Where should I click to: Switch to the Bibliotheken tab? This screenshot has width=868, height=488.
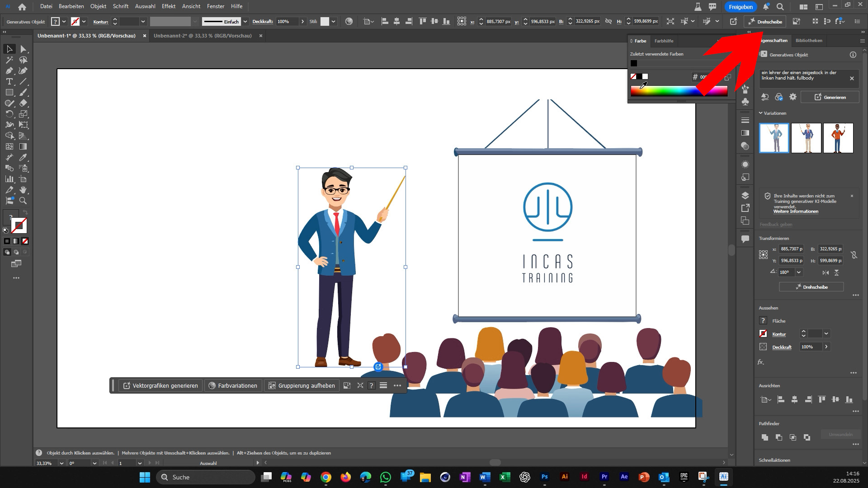point(809,41)
